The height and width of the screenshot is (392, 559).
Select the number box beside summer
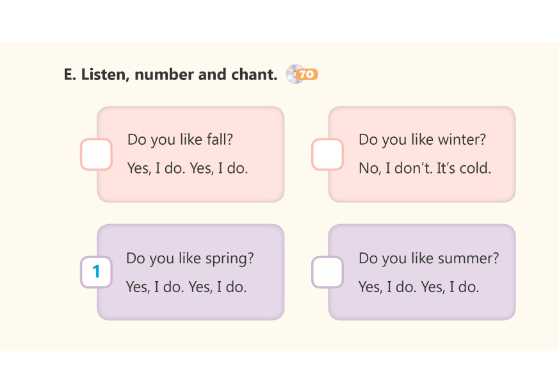coord(327,272)
